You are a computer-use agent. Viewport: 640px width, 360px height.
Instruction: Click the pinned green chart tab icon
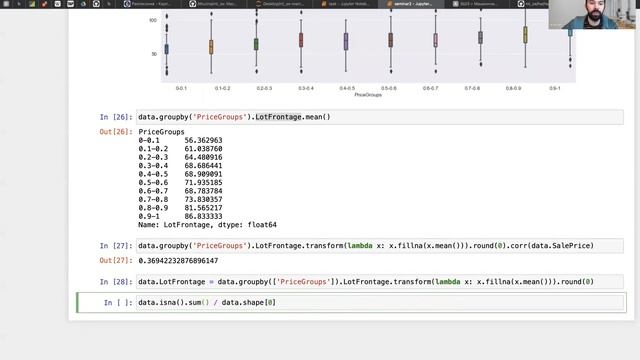[32, 4]
